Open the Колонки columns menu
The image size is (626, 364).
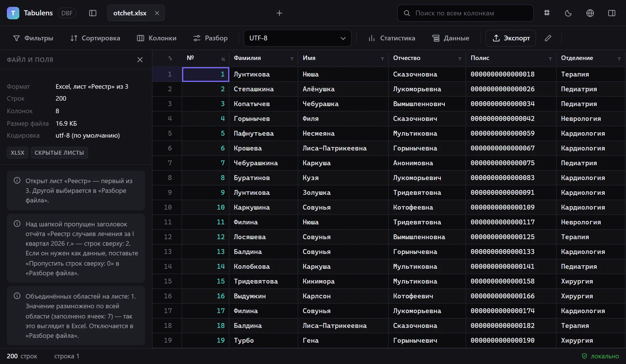[157, 38]
